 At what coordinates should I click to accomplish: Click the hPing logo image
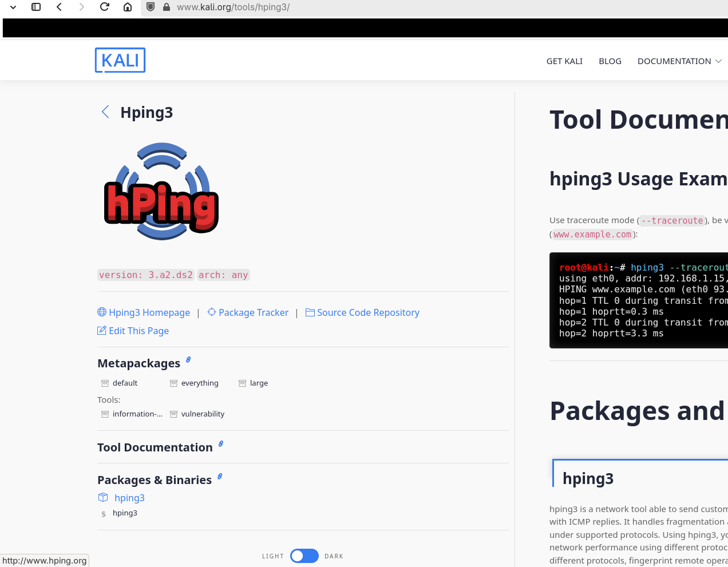(161, 192)
